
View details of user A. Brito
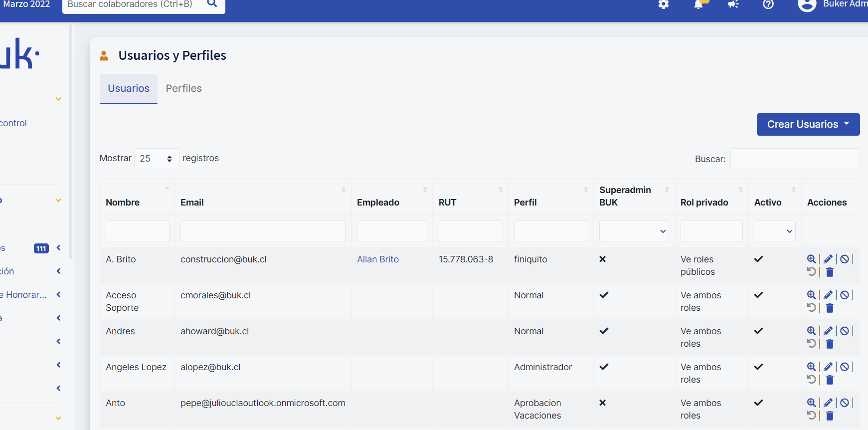[x=811, y=259]
